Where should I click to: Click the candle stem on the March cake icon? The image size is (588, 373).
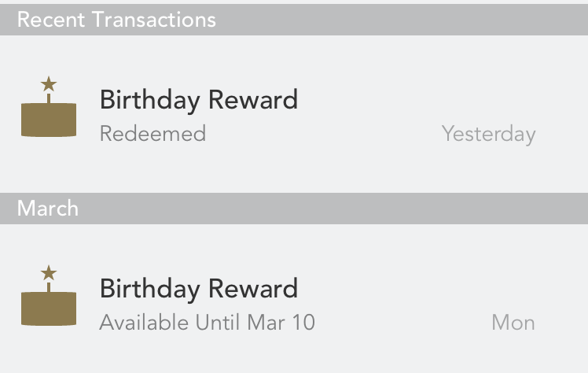(x=49, y=287)
